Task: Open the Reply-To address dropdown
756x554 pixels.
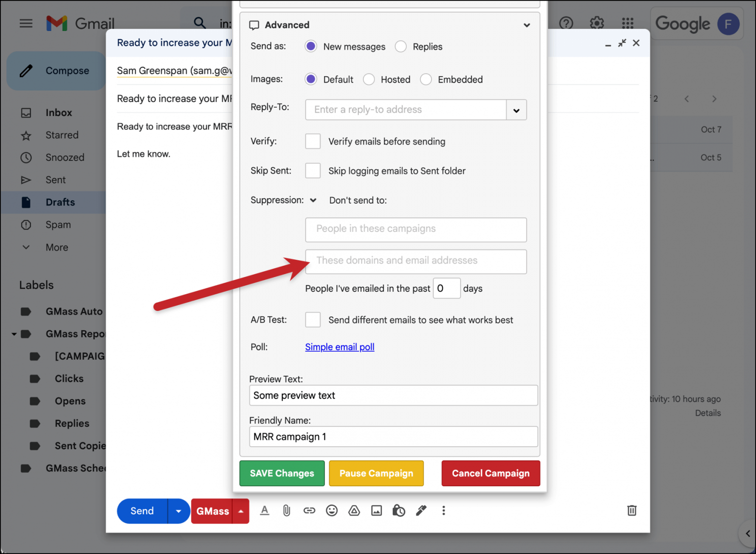Action: click(x=516, y=110)
